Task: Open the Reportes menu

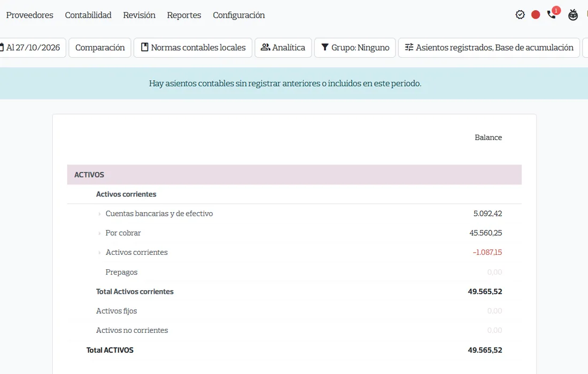Action: (x=184, y=15)
